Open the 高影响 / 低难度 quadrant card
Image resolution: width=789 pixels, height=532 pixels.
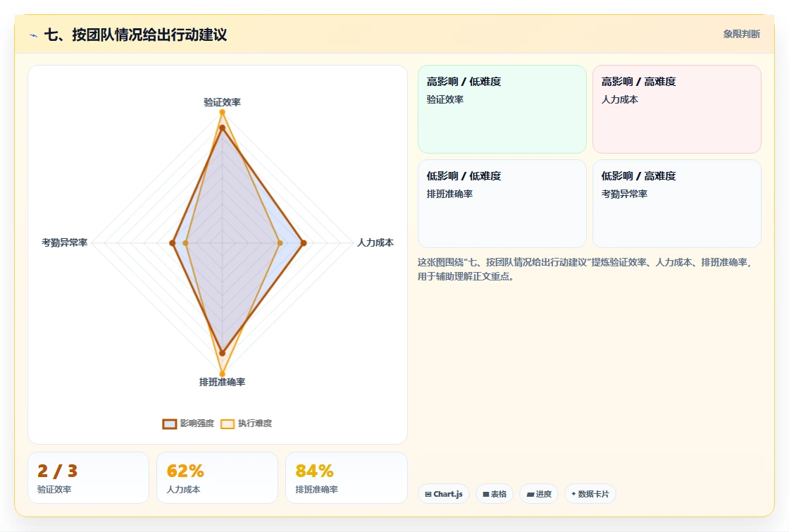502,109
